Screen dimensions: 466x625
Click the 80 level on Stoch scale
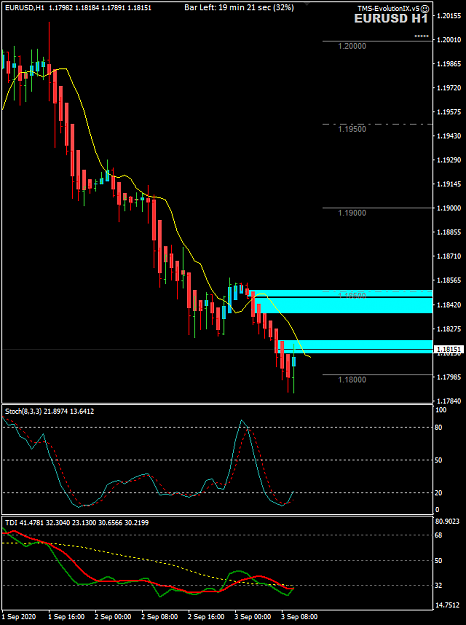(x=440, y=427)
